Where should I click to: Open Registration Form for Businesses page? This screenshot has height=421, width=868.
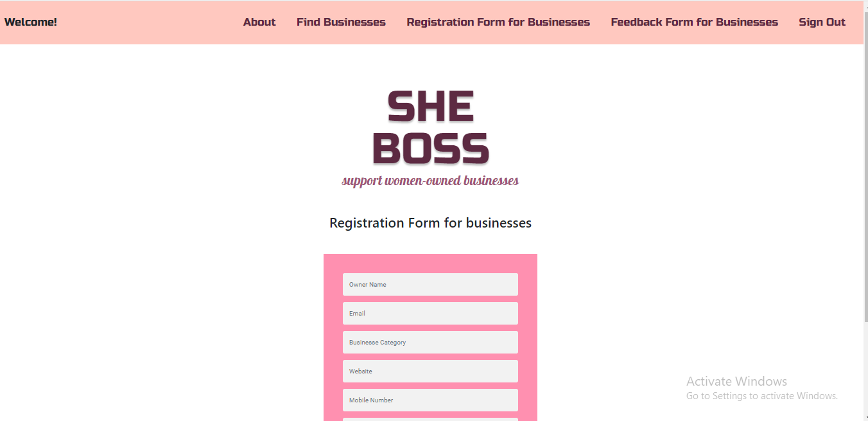[x=498, y=21]
